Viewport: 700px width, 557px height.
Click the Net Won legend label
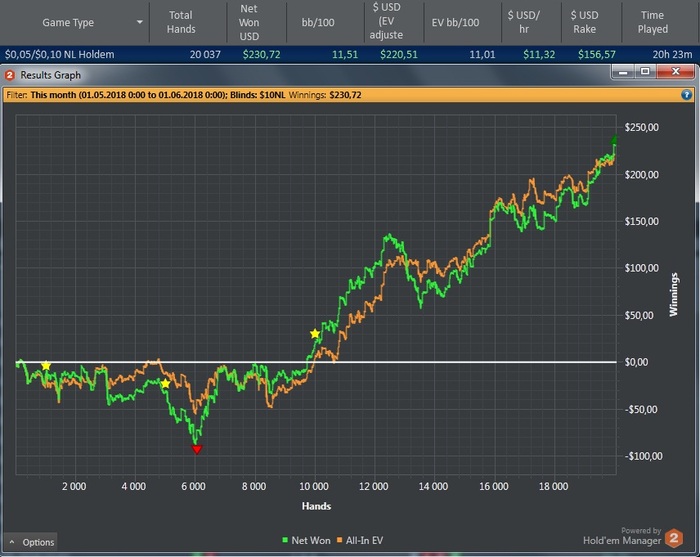(x=311, y=540)
